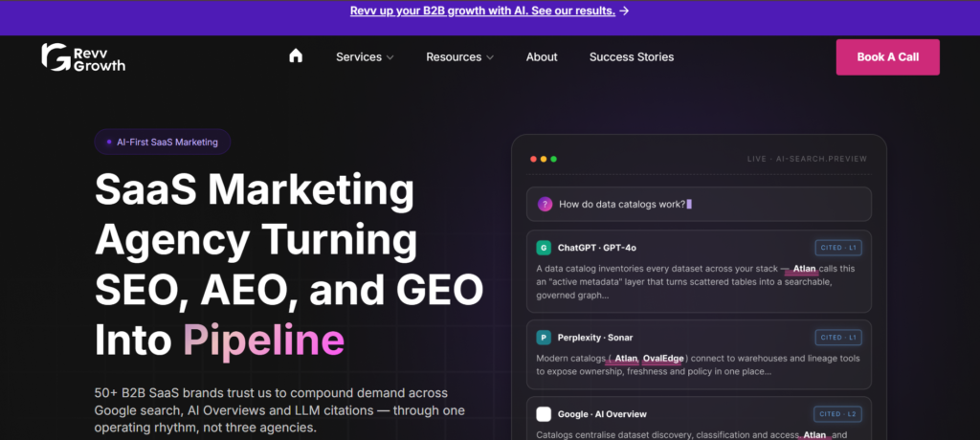Viewport: 980px width, 440px height.
Task: Click highlighted OvalEdge in Perplexity answer
Action: tap(662, 359)
